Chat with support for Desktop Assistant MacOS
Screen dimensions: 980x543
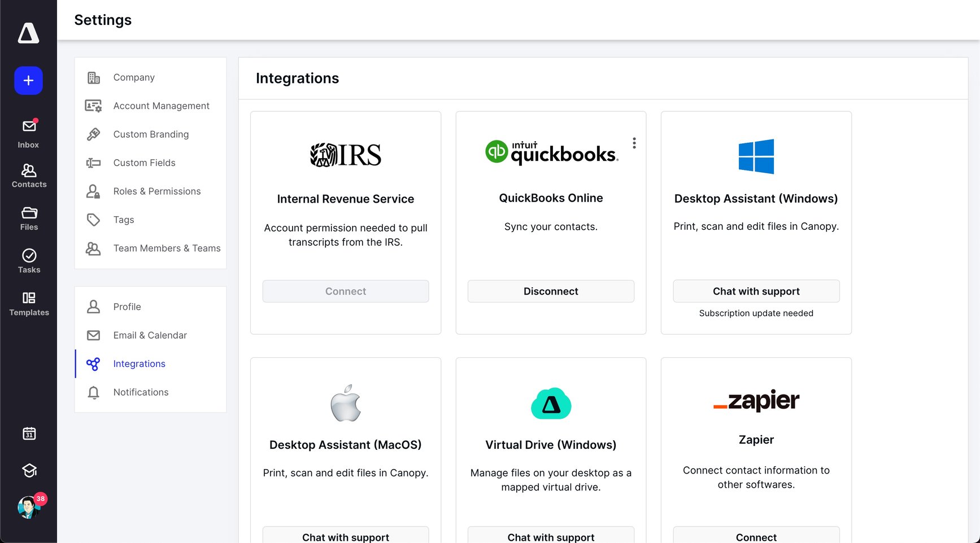click(345, 536)
